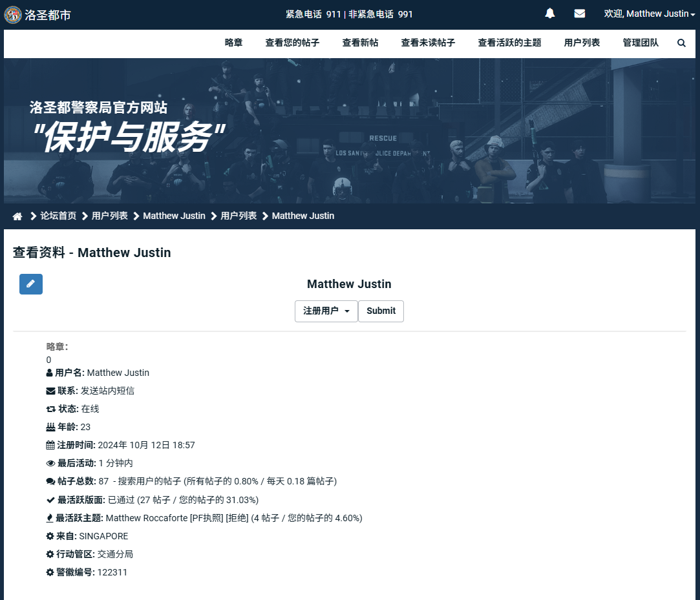Open the 管理团队 page

(640, 43)
